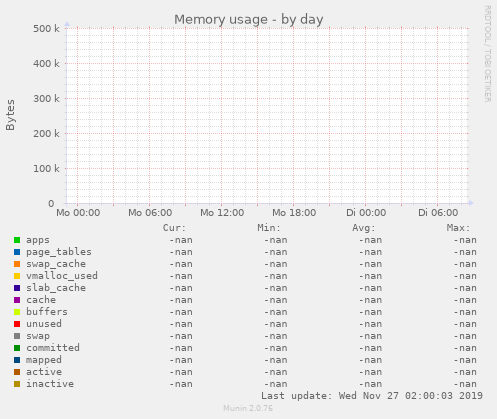Click the 'Min:' column header
The width and height of the screenshot is (497, 419).
269,228
